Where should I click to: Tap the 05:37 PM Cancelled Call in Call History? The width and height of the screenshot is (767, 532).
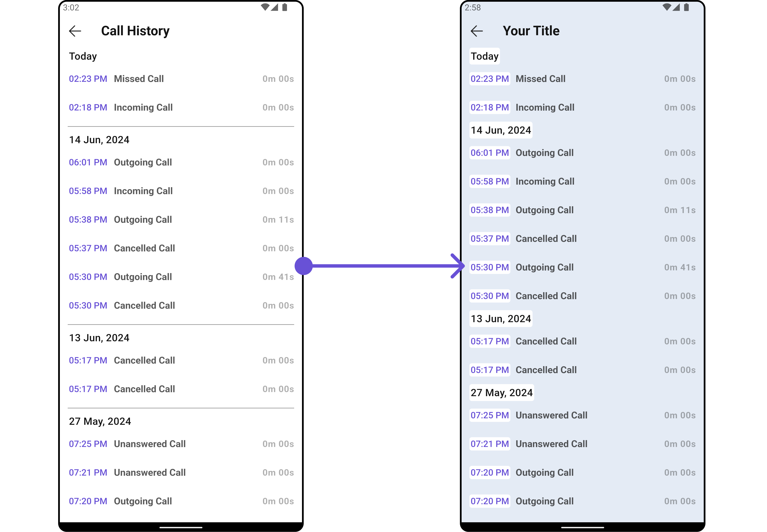[144, 248]
